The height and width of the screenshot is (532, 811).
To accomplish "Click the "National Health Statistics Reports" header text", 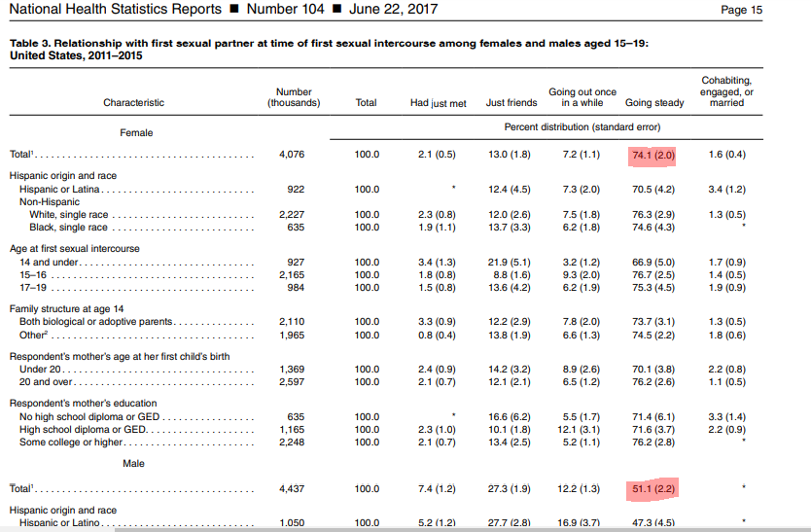I will pyautogui.click(x=116, y=10).
